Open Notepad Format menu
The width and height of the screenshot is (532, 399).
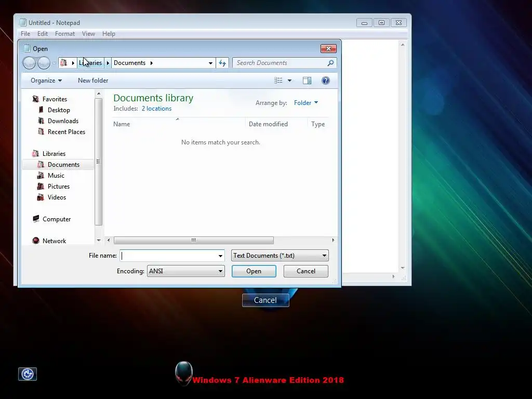tap(65, 34)
